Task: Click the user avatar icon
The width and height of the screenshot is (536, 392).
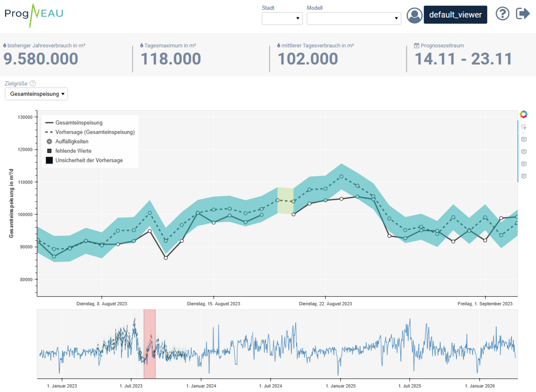Action: click(x=414, y=15)
